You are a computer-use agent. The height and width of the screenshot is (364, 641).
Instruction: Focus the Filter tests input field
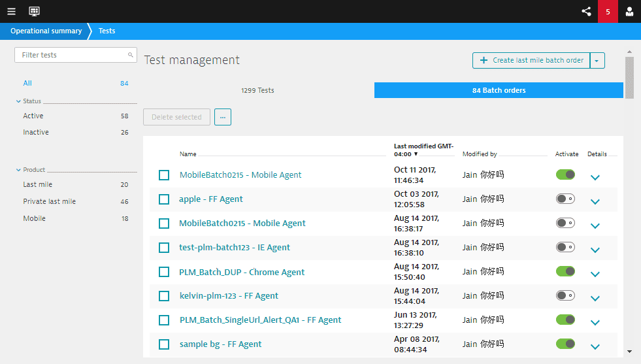coord(76,55)
